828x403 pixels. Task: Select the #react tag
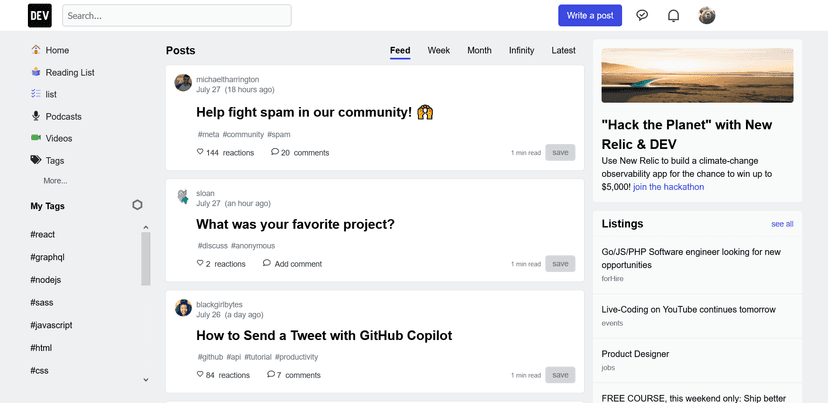point(43,235)
